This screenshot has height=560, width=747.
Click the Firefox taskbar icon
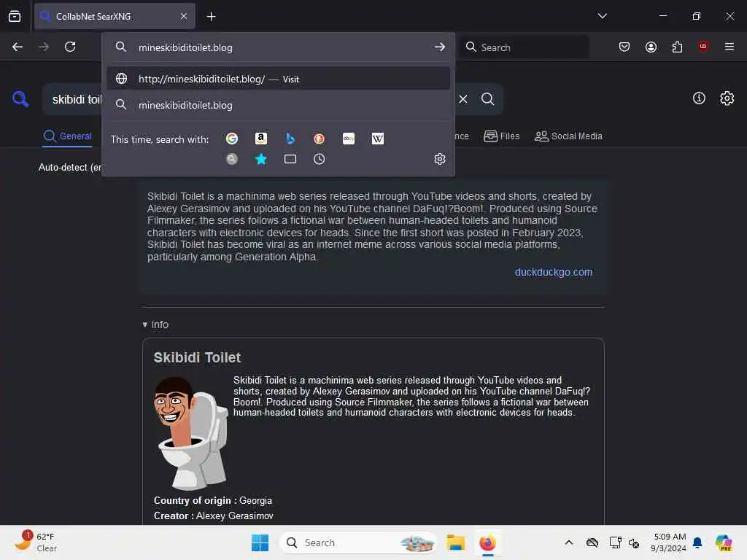click(487, 542)
